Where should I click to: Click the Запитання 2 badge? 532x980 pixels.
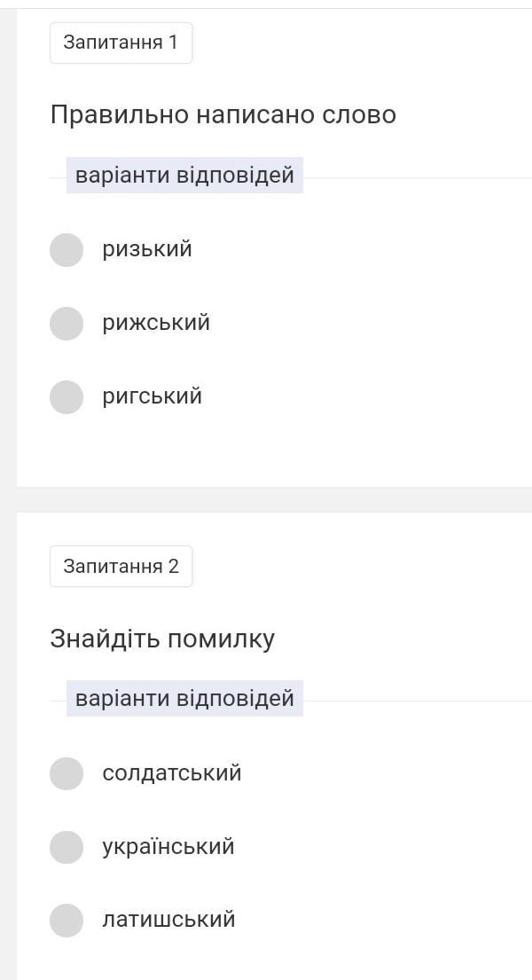tap(121, 566)
